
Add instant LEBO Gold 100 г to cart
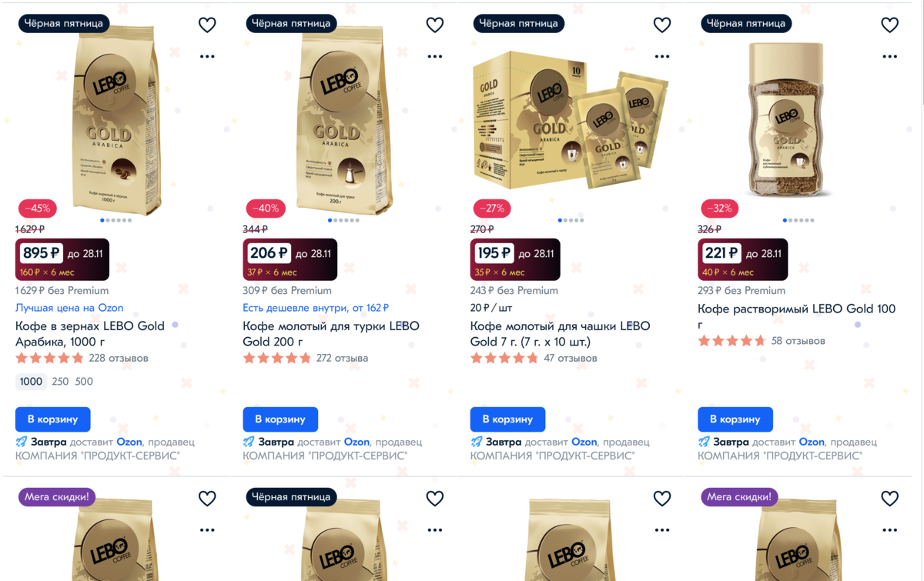click(735, 419)
